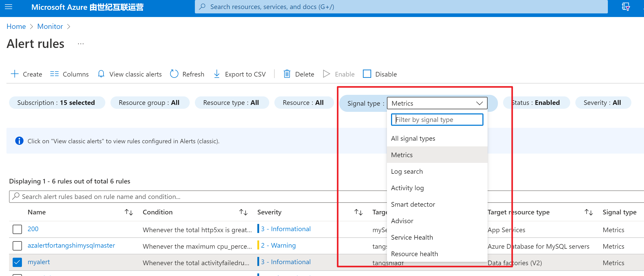Check the box for rule 200
Screen dimensions: 644x276
(x=17, y=229)
